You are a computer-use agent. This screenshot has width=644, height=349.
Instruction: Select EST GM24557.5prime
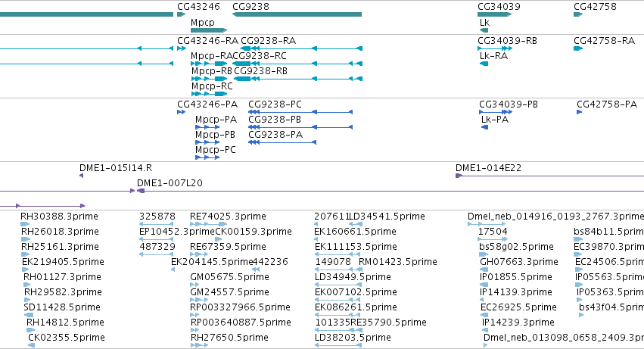[x=229, y=293]
